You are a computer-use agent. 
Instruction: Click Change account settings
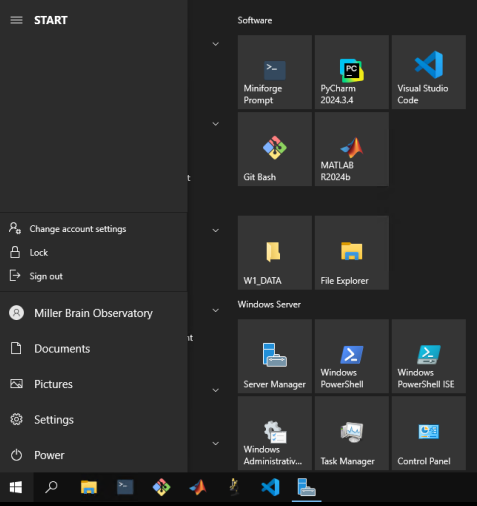coord(94,229)
